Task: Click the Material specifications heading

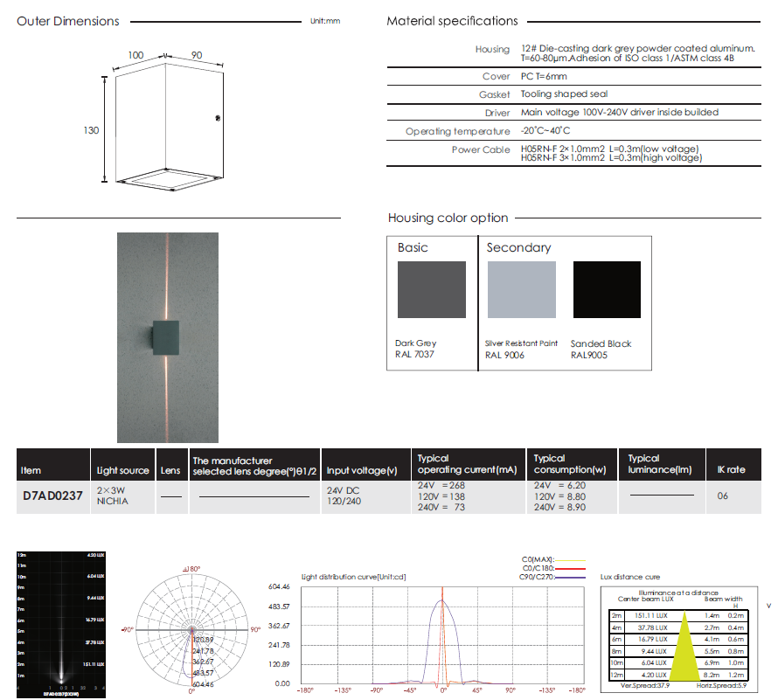Action: pos(452,21)
